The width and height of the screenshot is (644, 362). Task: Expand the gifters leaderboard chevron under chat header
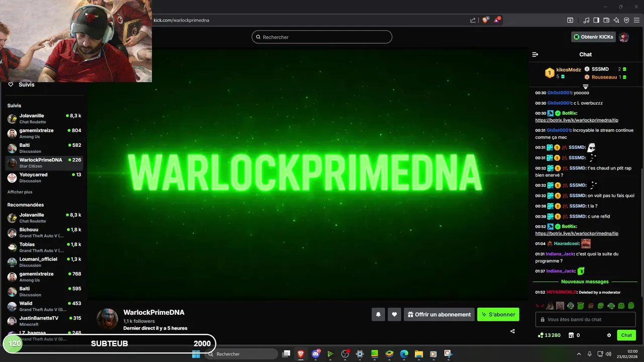click(585, 87)
